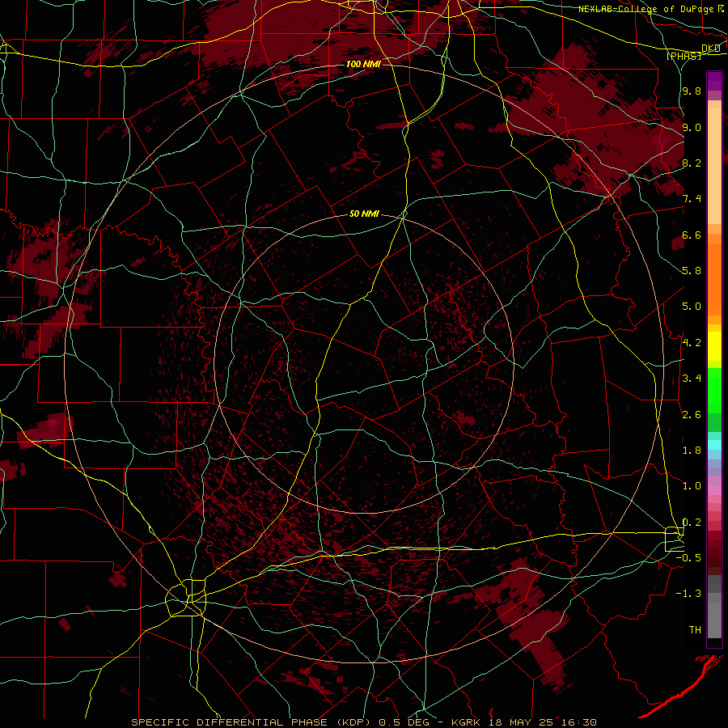Viewport: 728px width, 728px height.
Task: Click the -1.3 scale value
Action: pyautogui.click(x=688, y=594)
